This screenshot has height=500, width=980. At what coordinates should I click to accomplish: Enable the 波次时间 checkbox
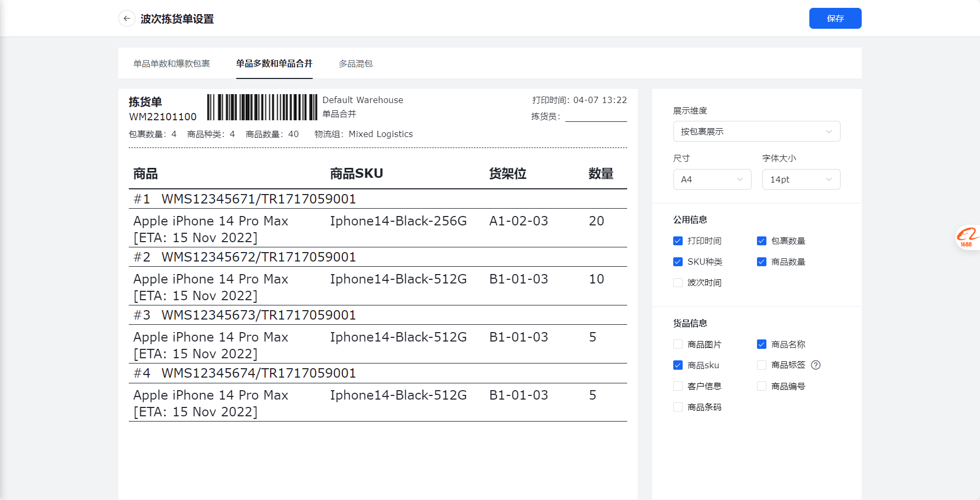click(x=678, y=283)
